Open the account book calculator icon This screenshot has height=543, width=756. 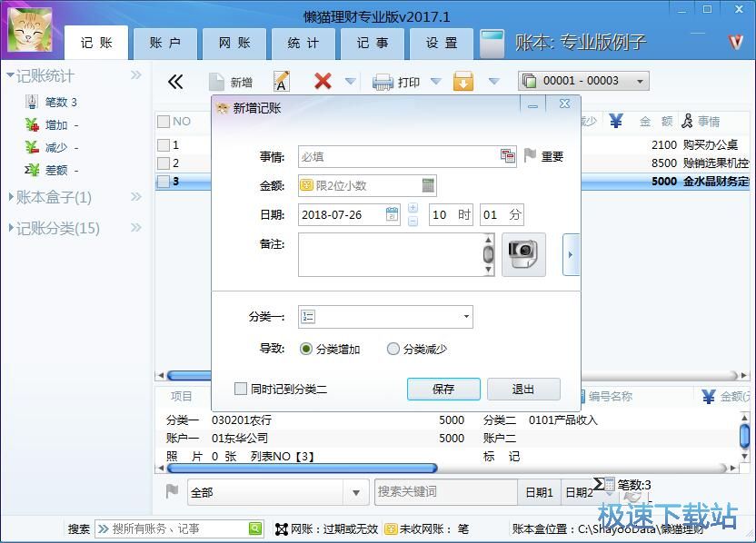coord(492,44)
